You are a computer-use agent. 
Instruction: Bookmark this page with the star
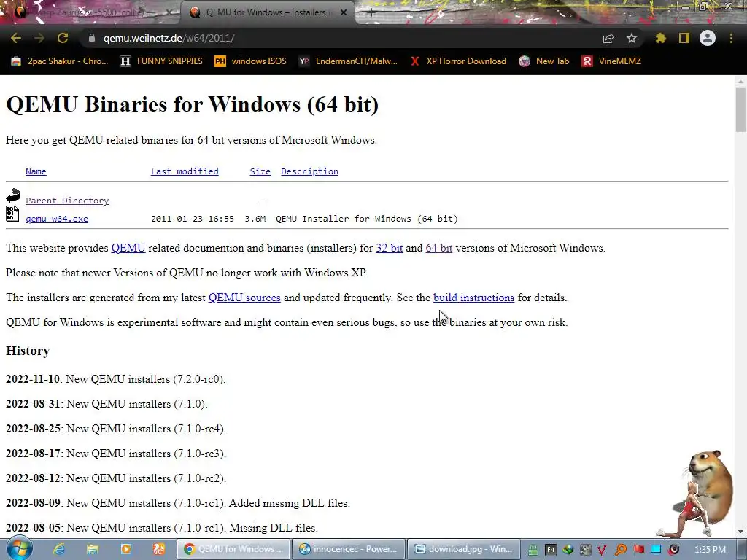point(632,38)
